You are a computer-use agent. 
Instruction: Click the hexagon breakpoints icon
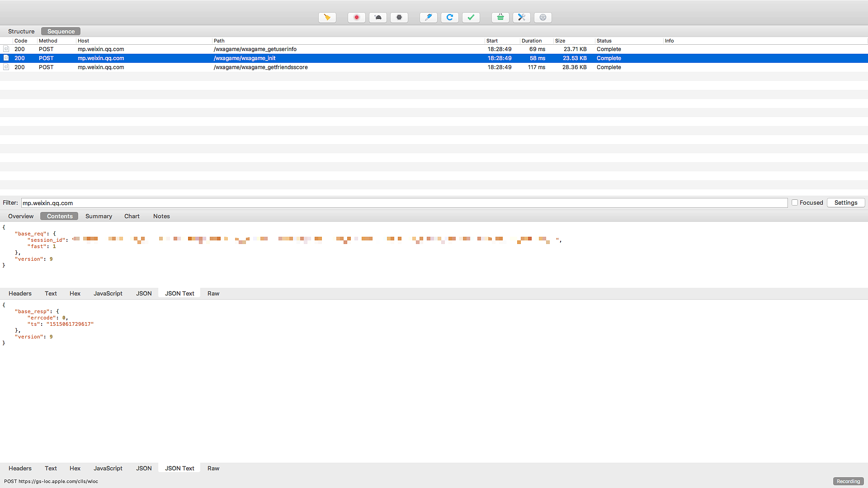click(x=399, y=17)
